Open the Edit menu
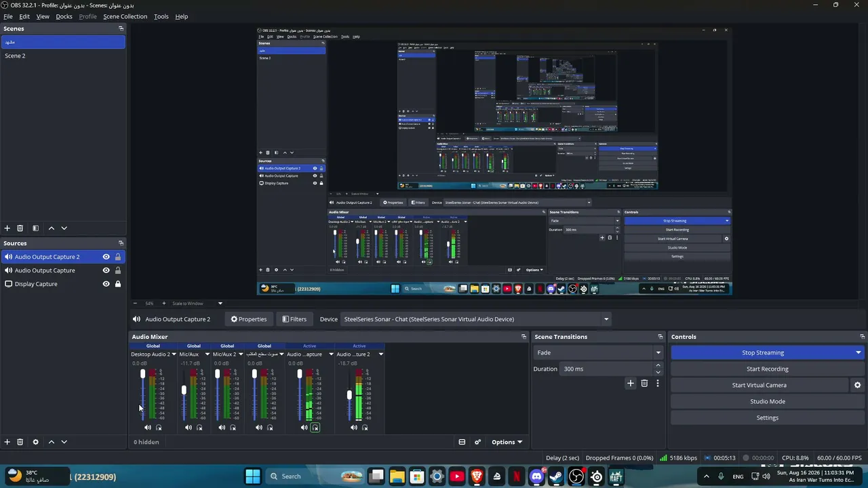868x488 pixels. pos(24,16)
